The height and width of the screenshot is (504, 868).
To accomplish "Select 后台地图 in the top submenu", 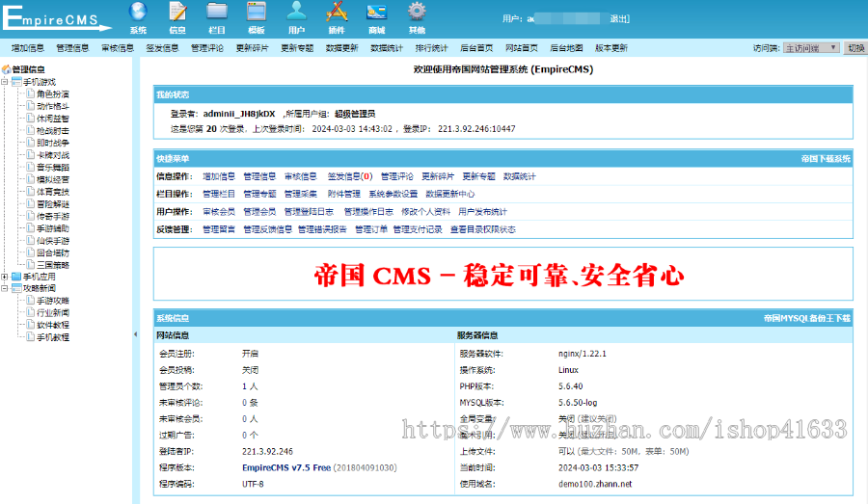I will click(566, 48).
